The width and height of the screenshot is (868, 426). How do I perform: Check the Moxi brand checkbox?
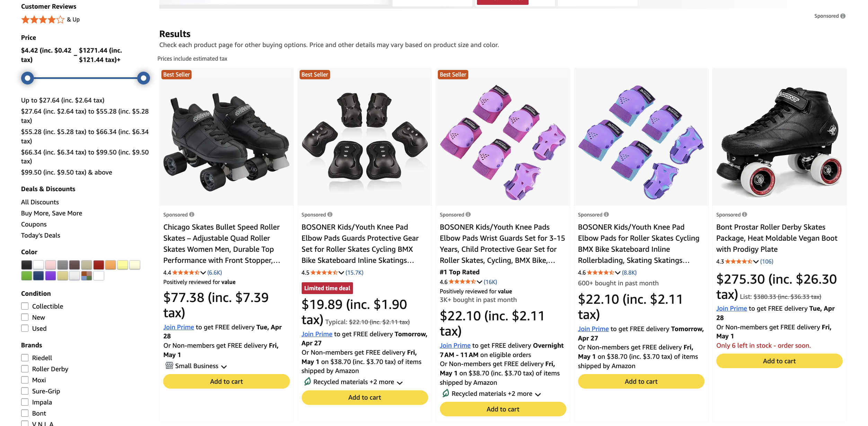point(25,380)
